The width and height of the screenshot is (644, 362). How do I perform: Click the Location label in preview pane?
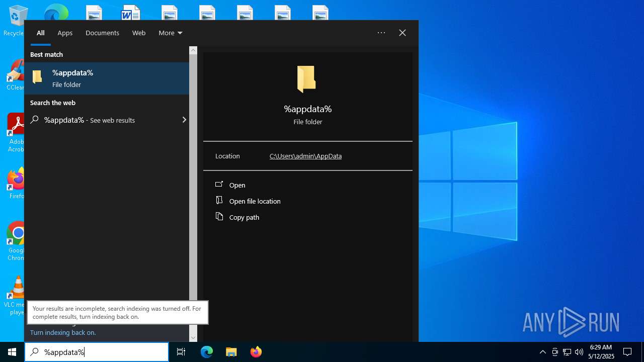[x=227, y=156]
